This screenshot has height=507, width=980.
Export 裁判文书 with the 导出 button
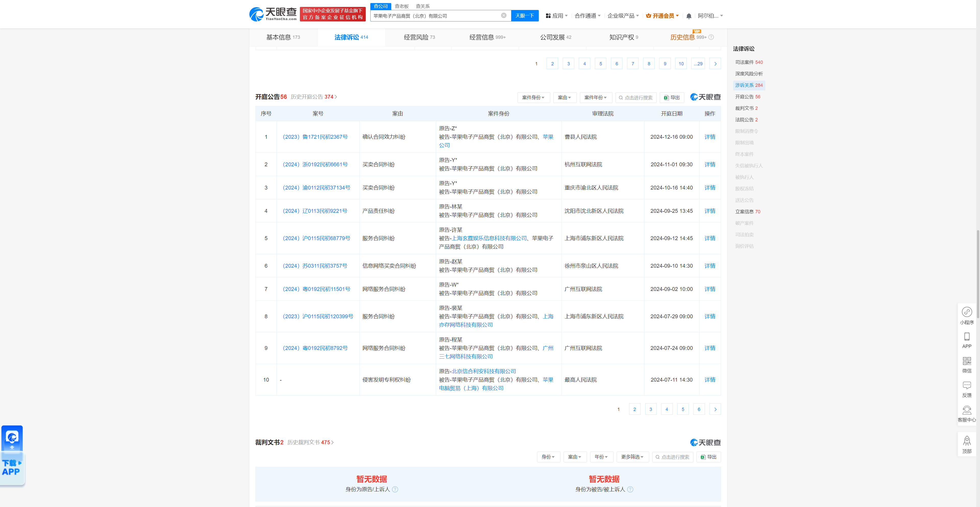click(x=708, y=457)
